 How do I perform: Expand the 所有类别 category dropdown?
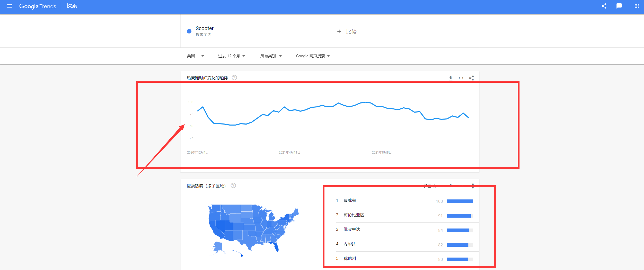pos(271,56)
